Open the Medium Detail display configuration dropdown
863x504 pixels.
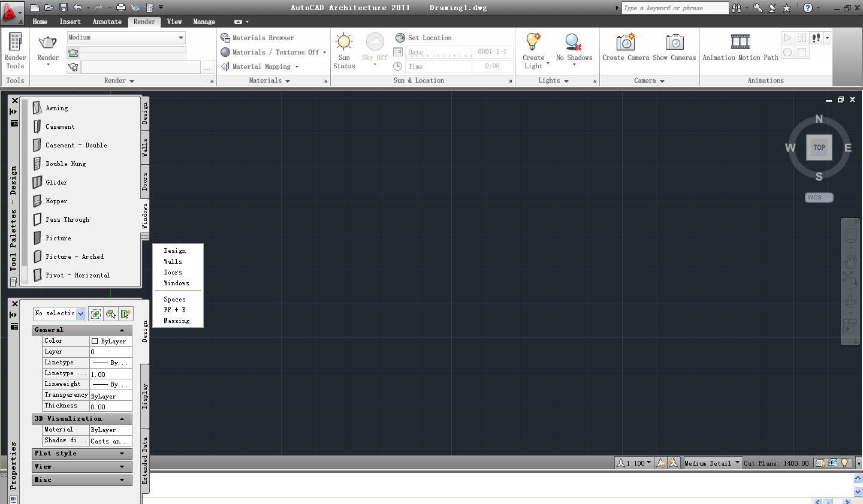[x=712, y=463]
